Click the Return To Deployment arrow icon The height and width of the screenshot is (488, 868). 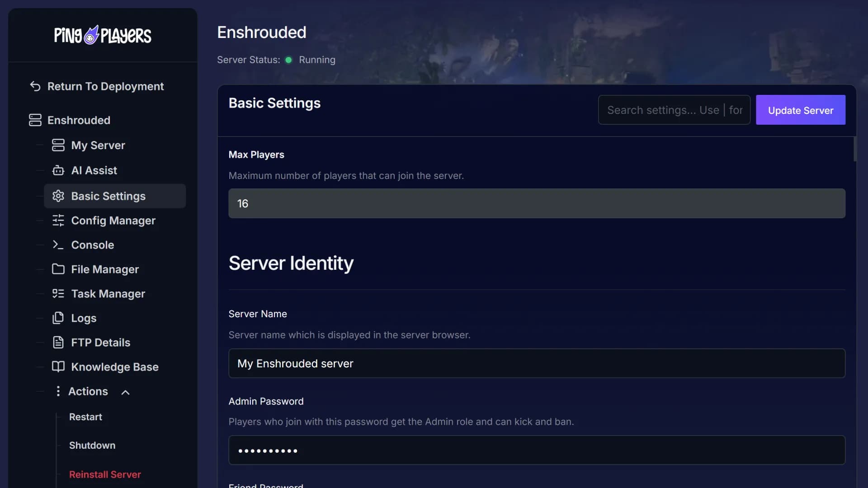(35, 86)
